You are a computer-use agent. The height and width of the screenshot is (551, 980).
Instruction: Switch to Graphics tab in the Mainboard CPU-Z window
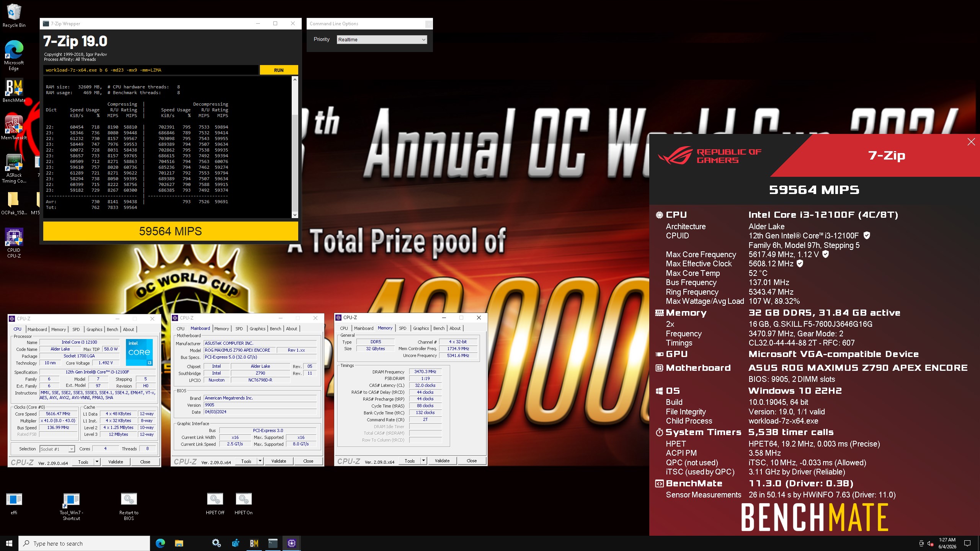click(257, 329)
